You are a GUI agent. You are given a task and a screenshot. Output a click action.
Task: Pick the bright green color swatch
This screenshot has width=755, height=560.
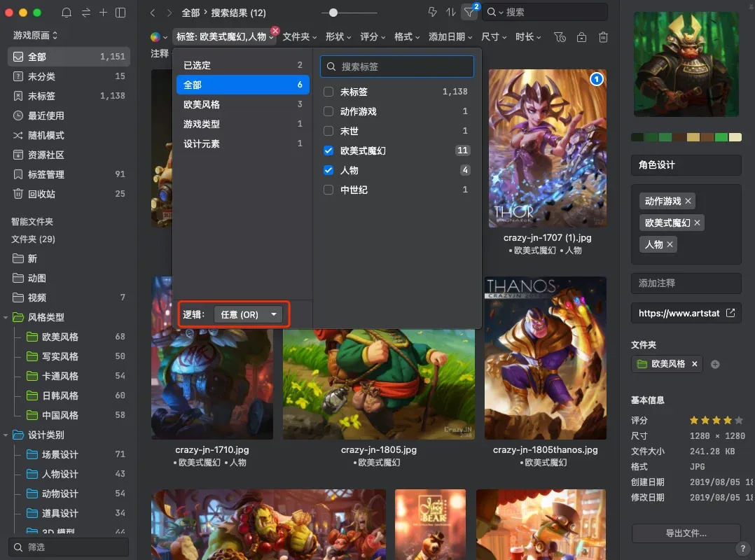pos(721,138)
